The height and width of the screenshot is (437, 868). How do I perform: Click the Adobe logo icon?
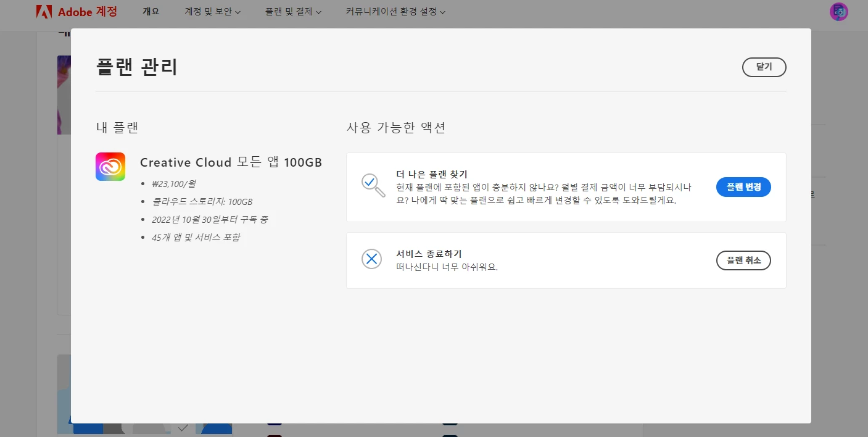pyautogui.click(x=44, y=12)
